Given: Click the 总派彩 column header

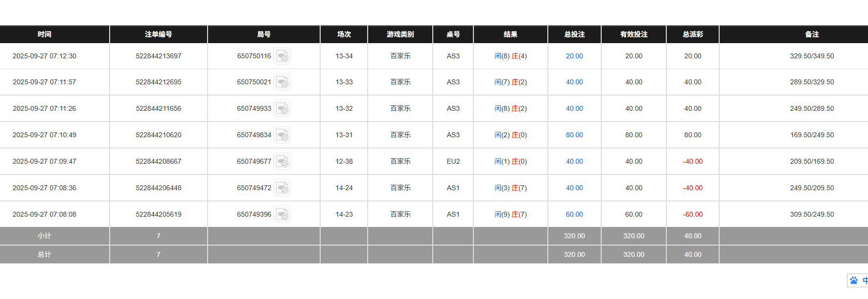Looking at the screenshot, I should click(x=692, y=34).
